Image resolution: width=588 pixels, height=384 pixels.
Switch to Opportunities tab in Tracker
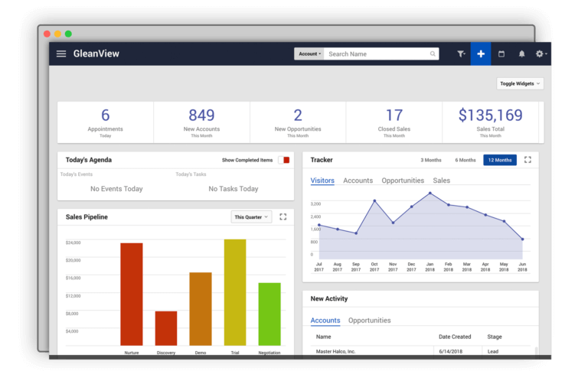coord(403,181)
